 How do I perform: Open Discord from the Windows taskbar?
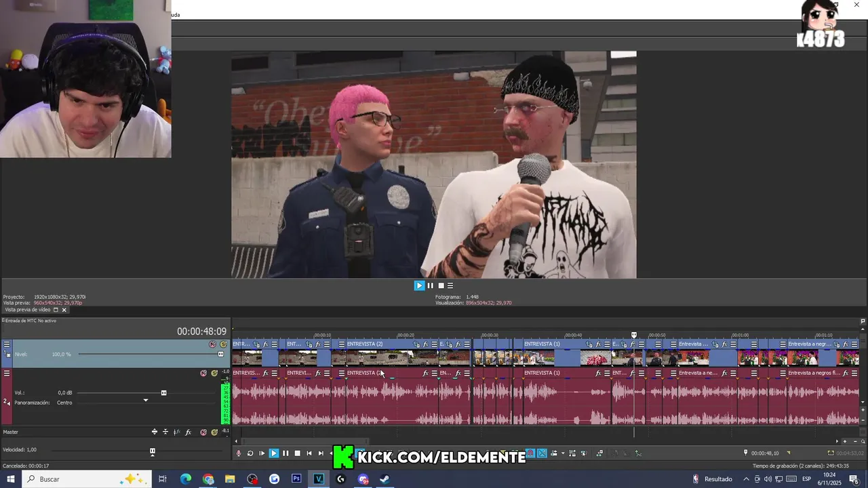(363, 479)
